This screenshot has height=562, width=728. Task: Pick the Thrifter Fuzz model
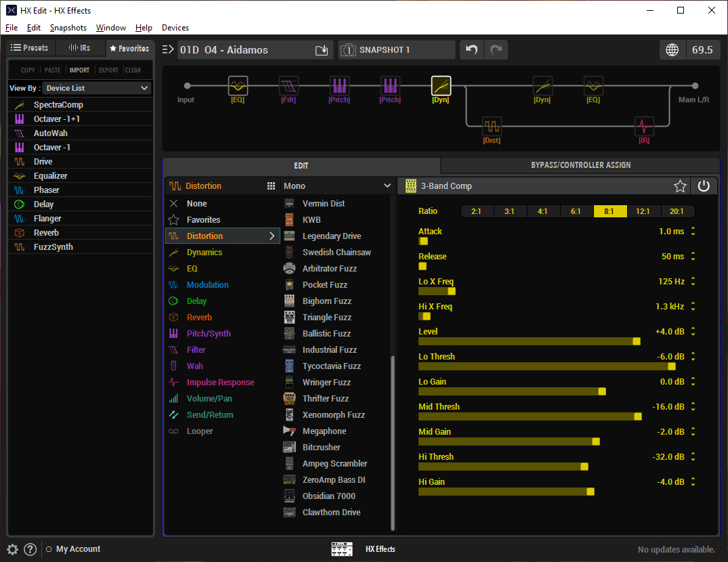(326, 399)
